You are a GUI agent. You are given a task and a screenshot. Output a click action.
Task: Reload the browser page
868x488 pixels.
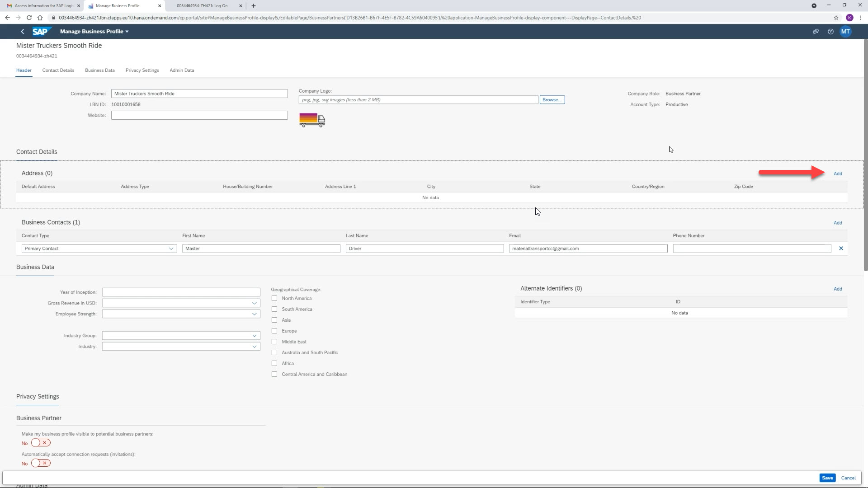29,18
